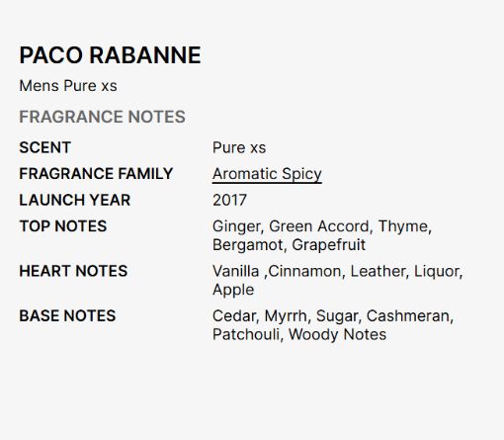This screenshot has width=504, height=440.
Task: Click the Ginger, Green Accord, Thyme text line
Action: [322, 226]
